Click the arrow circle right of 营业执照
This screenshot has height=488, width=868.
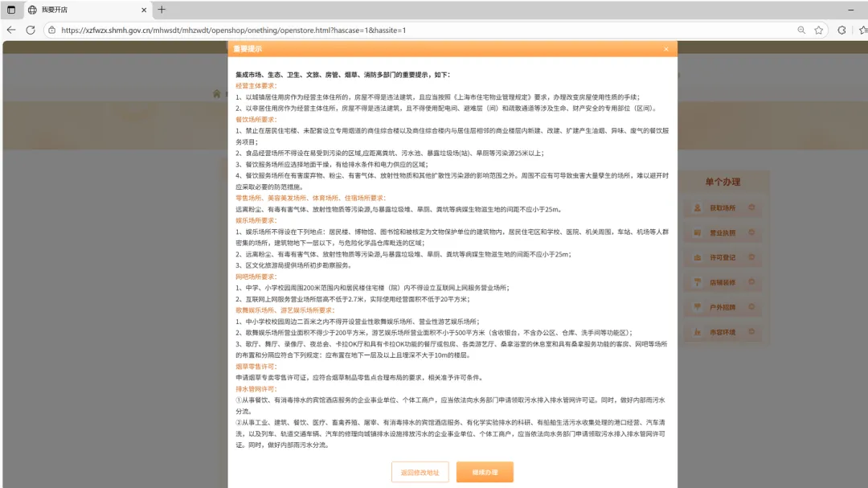tap(751, 232)
